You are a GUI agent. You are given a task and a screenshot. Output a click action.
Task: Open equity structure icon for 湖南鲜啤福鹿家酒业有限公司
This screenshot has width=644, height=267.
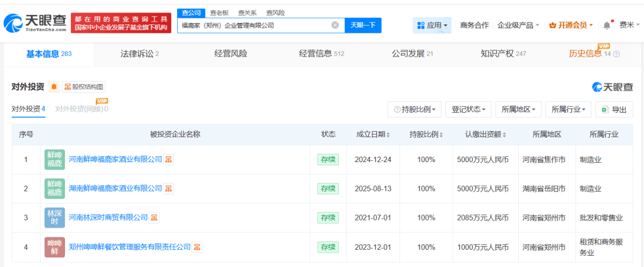[x=169, y=188]
